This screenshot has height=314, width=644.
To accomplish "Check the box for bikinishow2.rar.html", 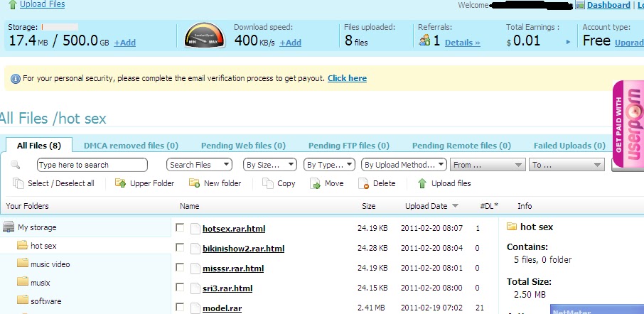I will [180, 247].
